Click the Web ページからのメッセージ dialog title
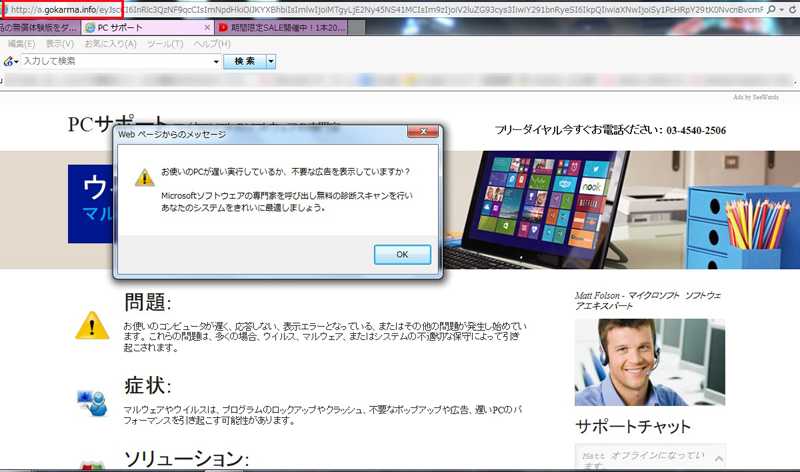The width and height of the screenshot is (800, 472). point(172,134)
